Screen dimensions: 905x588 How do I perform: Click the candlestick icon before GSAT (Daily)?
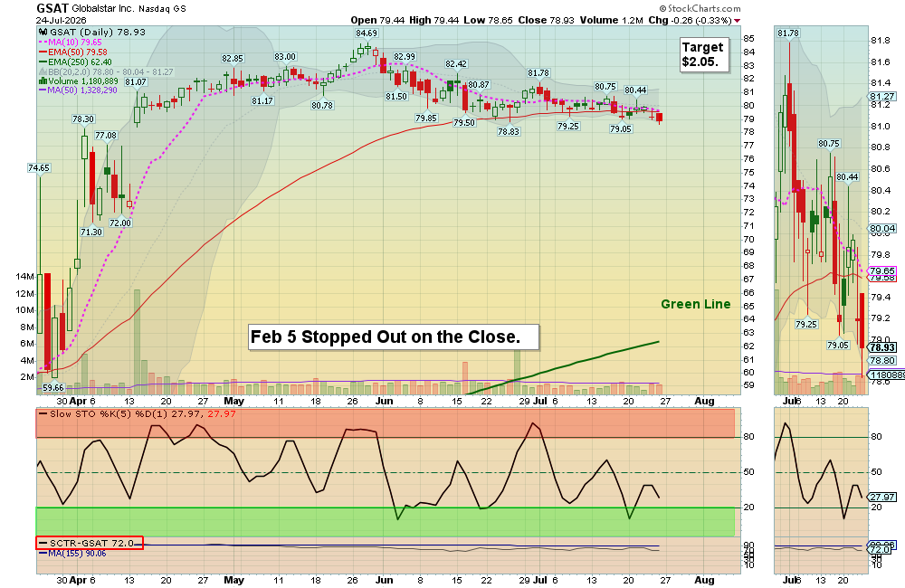[x=43, y=33]
